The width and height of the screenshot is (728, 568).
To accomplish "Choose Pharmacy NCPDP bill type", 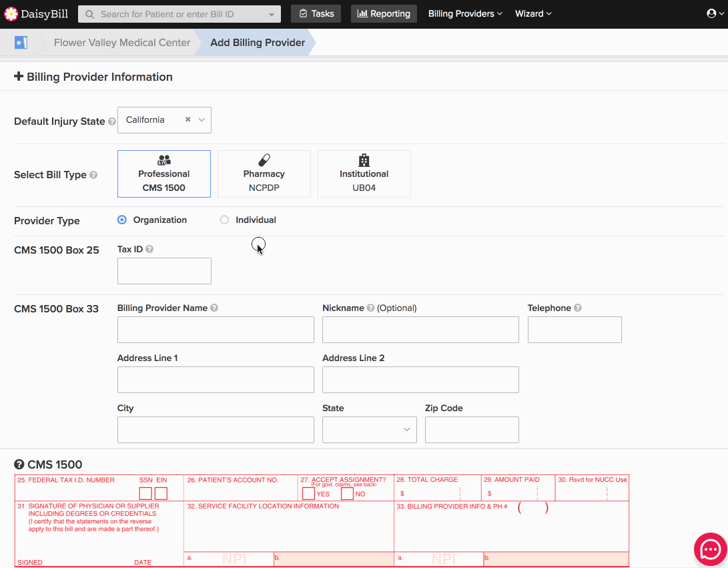I will point(264,174).
